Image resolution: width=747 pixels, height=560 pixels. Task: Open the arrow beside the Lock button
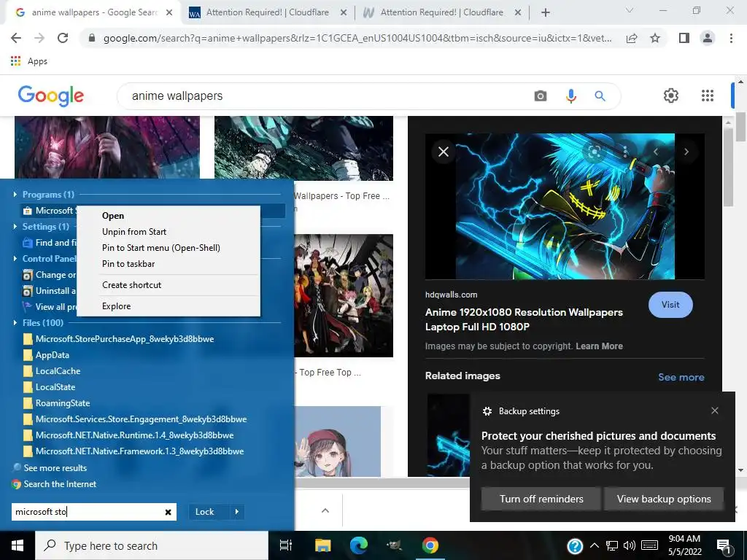coord(237,512)
